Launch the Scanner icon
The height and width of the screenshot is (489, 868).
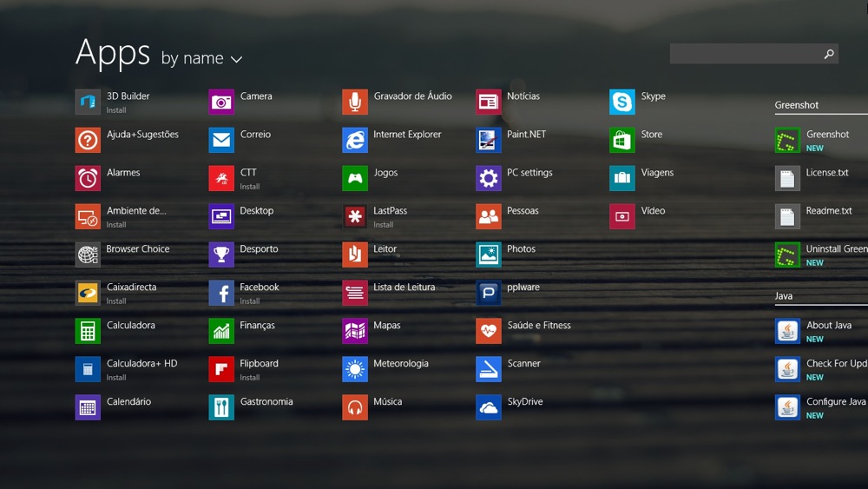point(488,369)
